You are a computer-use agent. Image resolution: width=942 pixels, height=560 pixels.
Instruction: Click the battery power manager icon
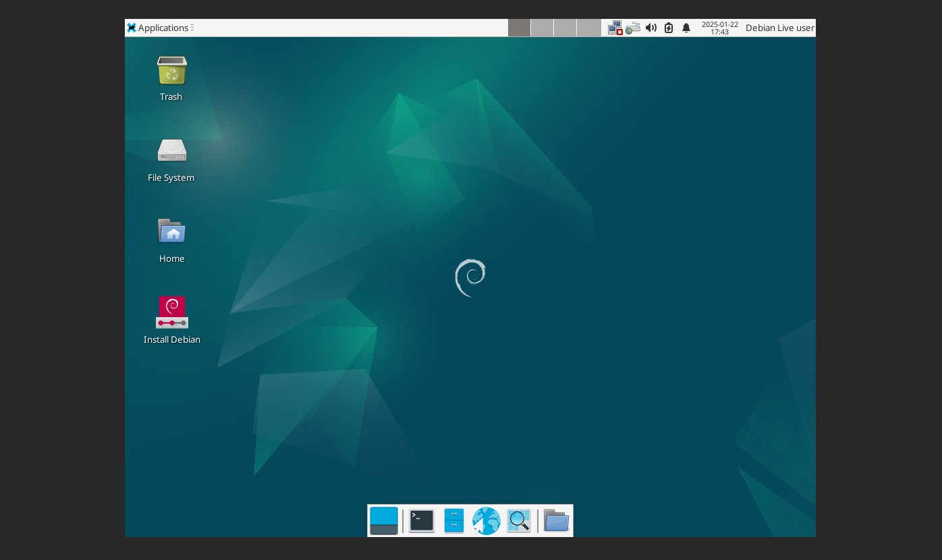point(669,28)
